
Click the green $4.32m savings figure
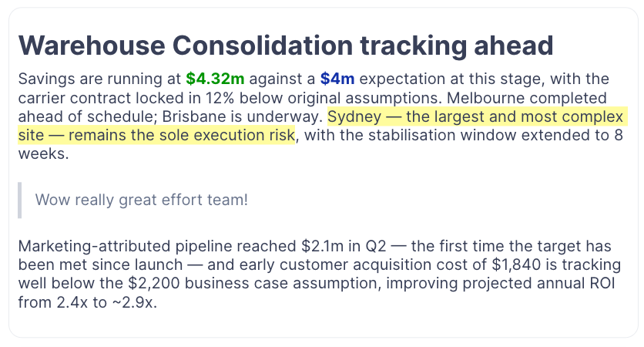point(215,79)
